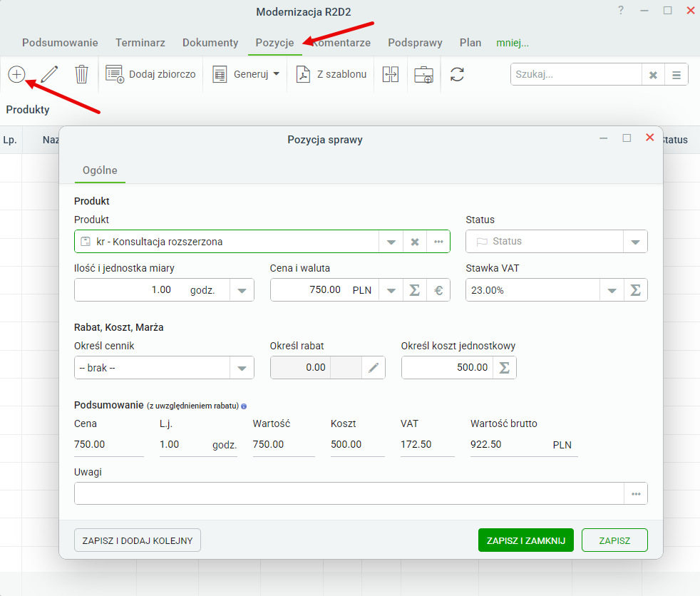Click the price field showing 750.00
The image size is (700, 596).
(308, 289)
